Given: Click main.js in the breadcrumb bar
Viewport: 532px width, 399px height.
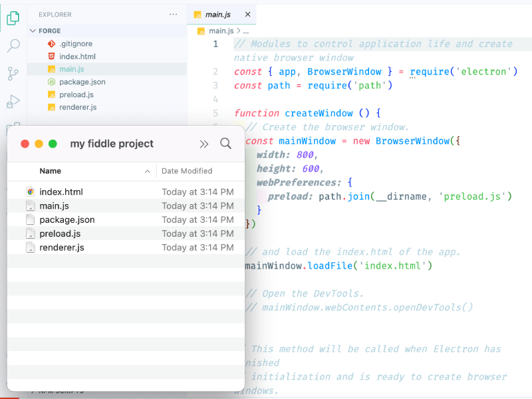Looking at the screenshot, I should [221, 31].
